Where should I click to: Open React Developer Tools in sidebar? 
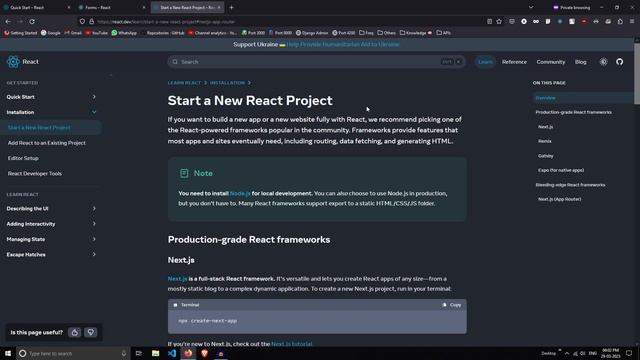35,173
